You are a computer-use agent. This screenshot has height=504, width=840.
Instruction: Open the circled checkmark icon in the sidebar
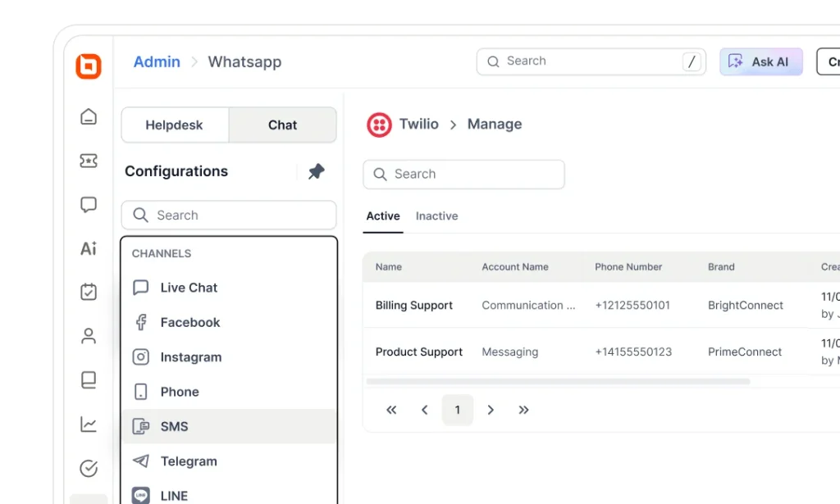pyautogui.click(x=89, y=468)
